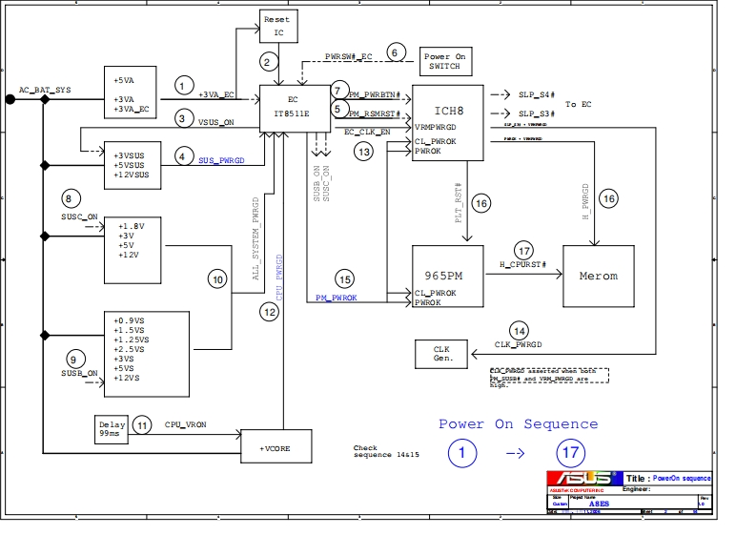Image resolution: width=756 pixels, height=535 pixels.
Task: Select circled step 10 near ALL_SYSTEM_PWRGD
Action: pyautogui.click(x=218, y=279)
